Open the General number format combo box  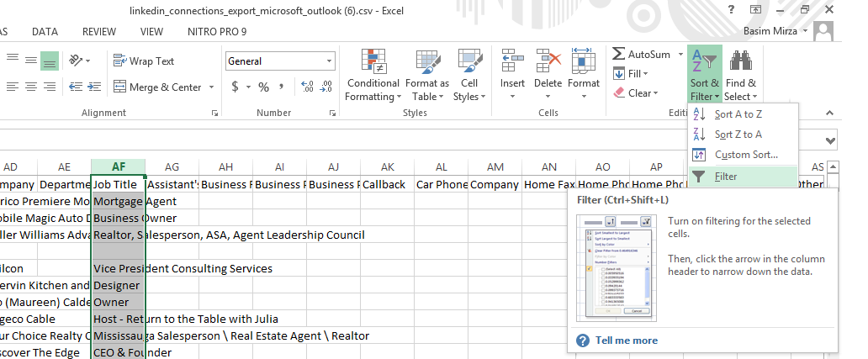click(280, 61)
